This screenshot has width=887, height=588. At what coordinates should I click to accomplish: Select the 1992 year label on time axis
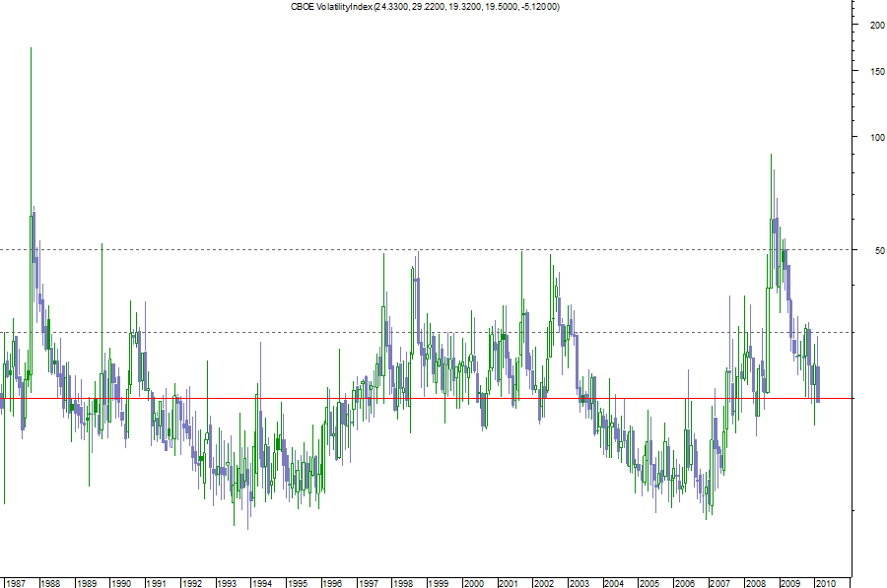click(192, 583)
